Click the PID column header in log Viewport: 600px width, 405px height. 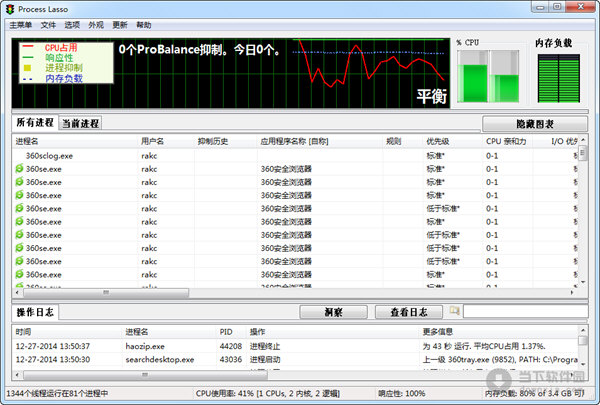(231, 332)
